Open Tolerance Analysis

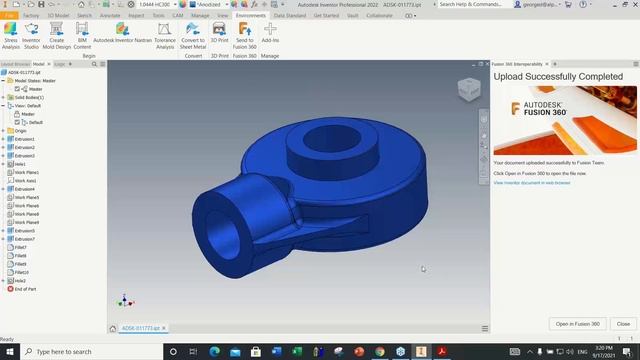click(164, 36)
